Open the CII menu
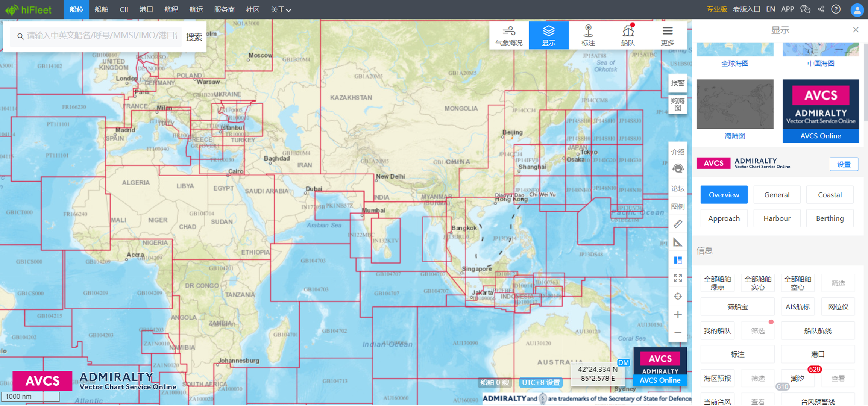 click(124, 9)
